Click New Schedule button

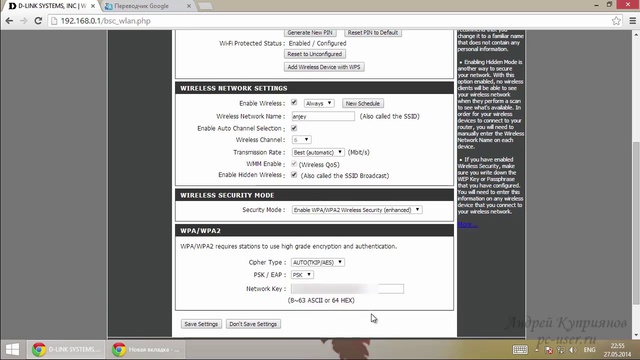pos(363,103)
